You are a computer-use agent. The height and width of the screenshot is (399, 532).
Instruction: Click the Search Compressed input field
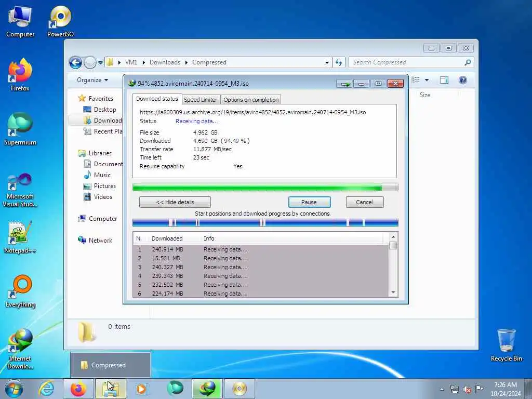pos(406,62)
